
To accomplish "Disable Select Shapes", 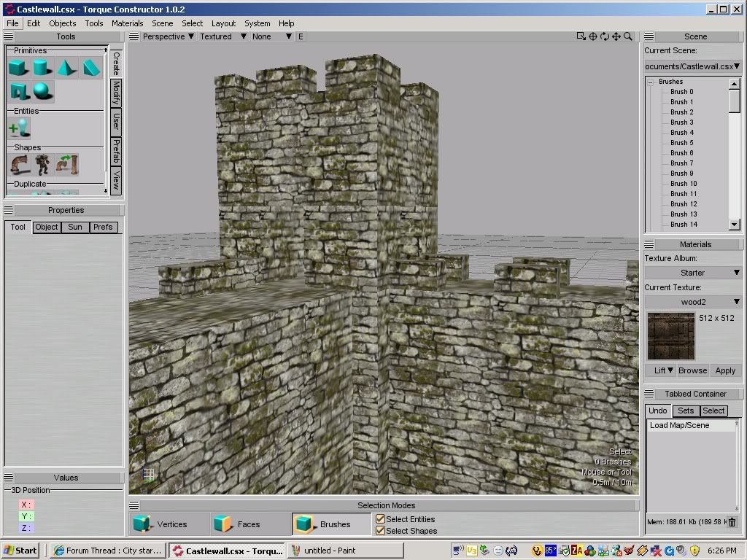I will coord(380,531).
